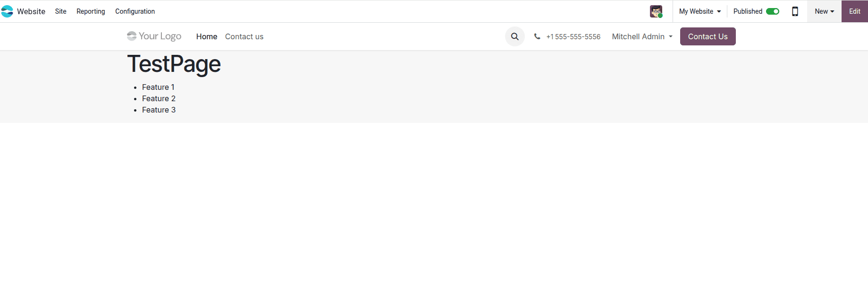Expand the New menu
Screen dimensions: 868x287
point(824,11)
